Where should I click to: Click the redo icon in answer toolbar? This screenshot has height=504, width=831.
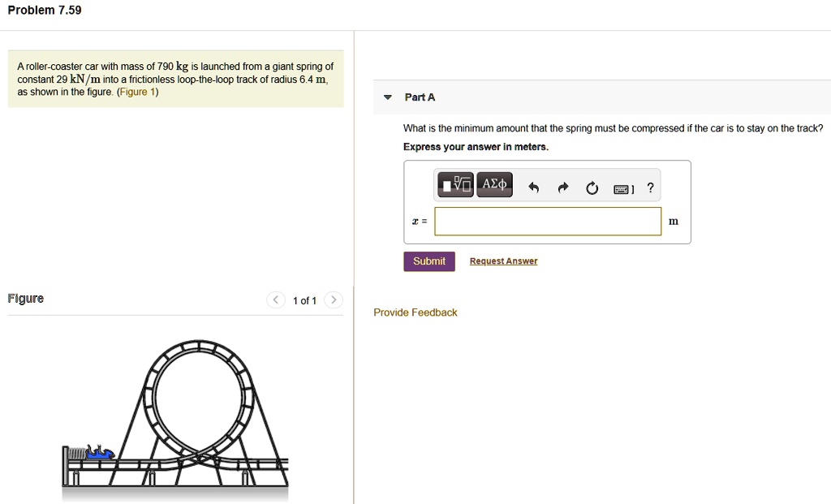[562, 187]
